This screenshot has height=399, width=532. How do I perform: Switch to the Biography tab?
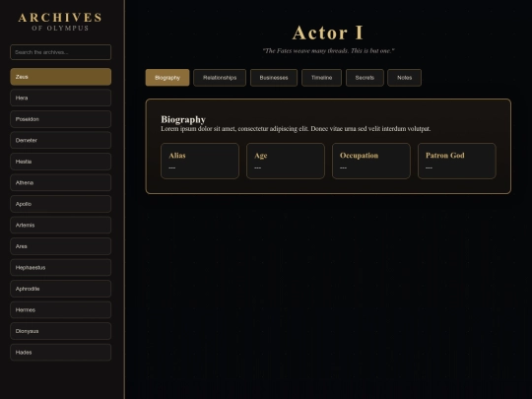click(x=167, y=78)
